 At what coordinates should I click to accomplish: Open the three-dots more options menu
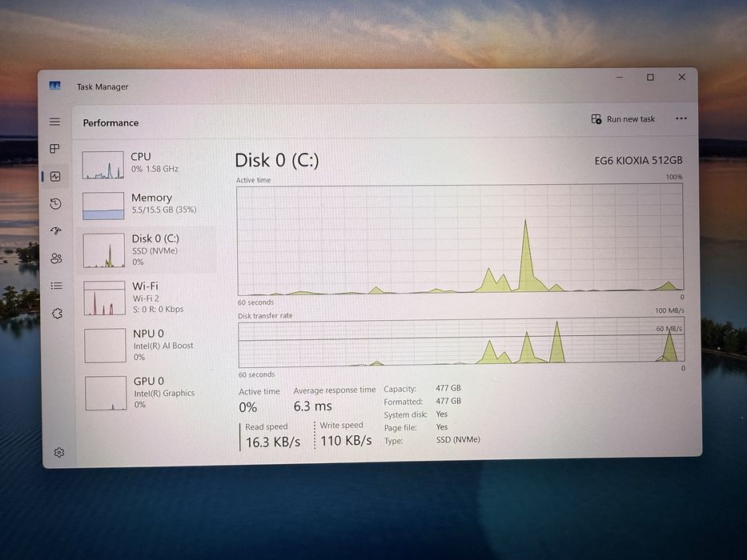tap(681, 118)
